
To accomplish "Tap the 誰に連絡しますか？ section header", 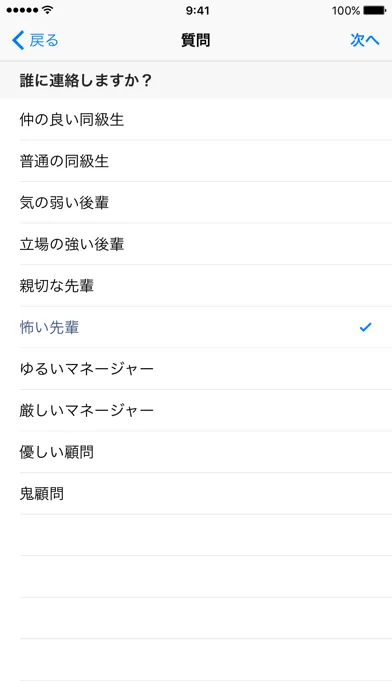I will click(196, 80).
